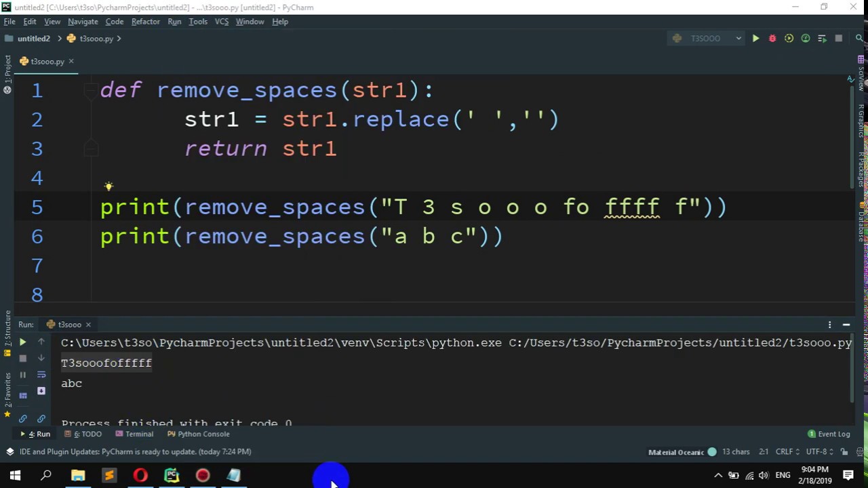Open the Terminal tool window
Image resolution: width=868 pixels, height=488 pixels.
(x=134, y=434)
